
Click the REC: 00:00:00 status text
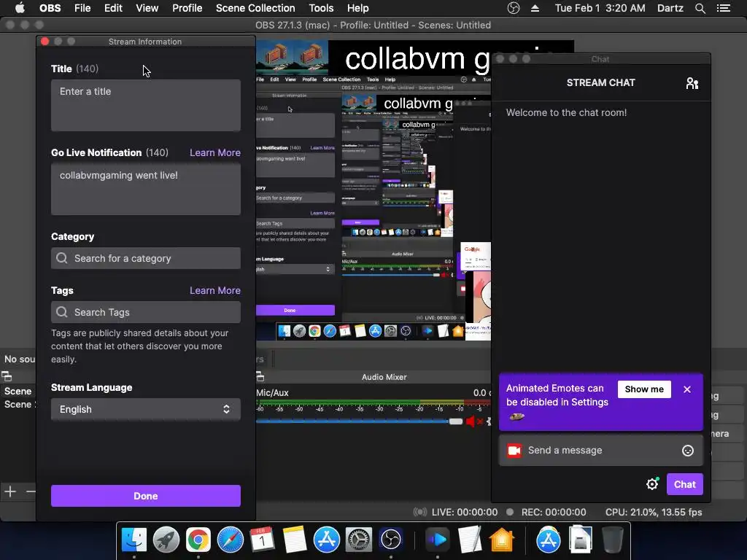click(554, 512)
